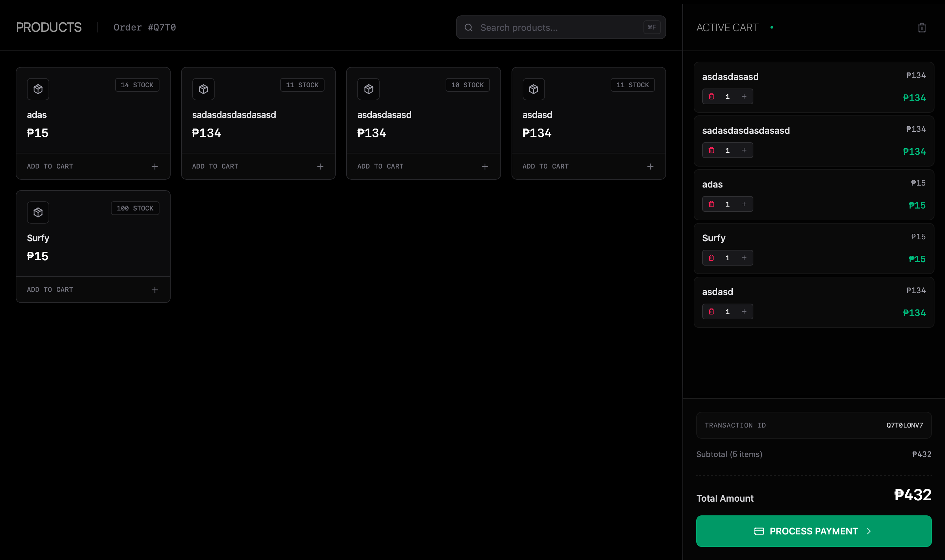Viewport: 945px width, 560px height.
Task: Add sadasdasdasdasasd product to cart
Action: 258,167
